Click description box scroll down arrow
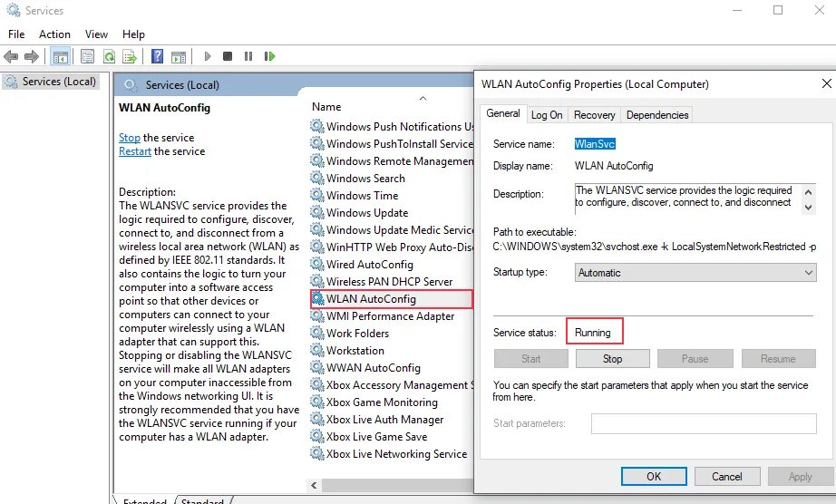Screen dimensions: 836x504 (x=808, y=208)
